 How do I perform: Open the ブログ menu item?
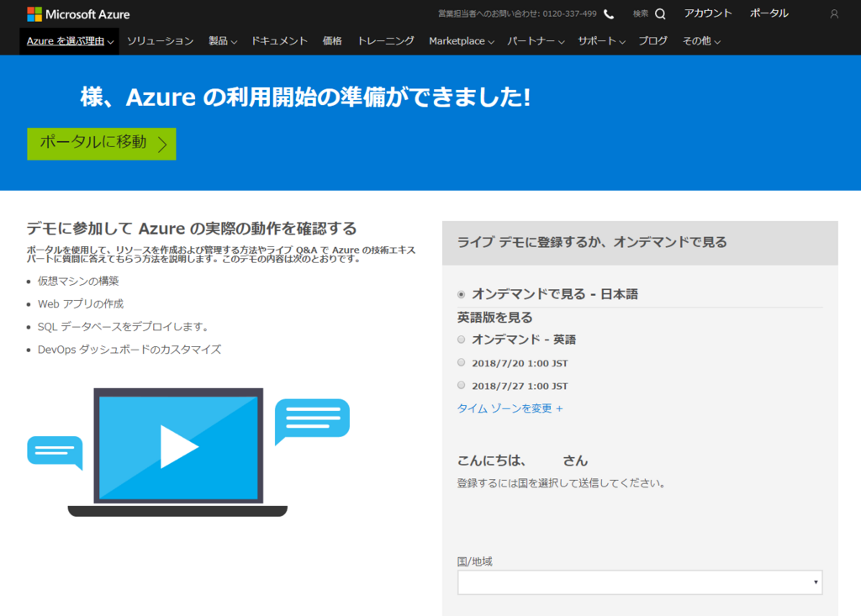[652, 41]
